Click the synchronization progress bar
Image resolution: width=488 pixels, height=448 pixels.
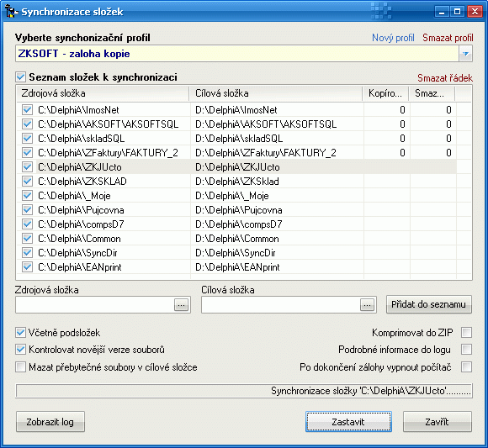pyautogui.click(x=244, y=391)
